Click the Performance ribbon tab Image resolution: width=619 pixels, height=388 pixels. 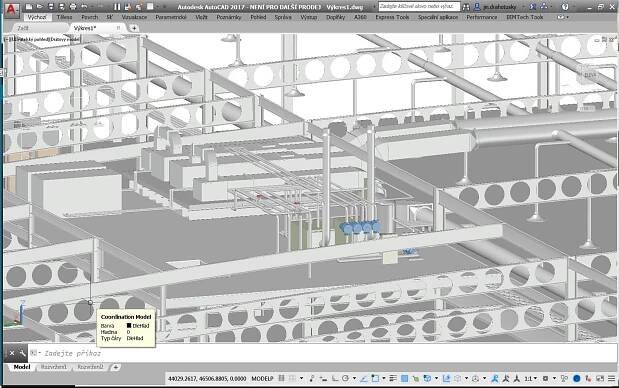[x=482, y=17]
